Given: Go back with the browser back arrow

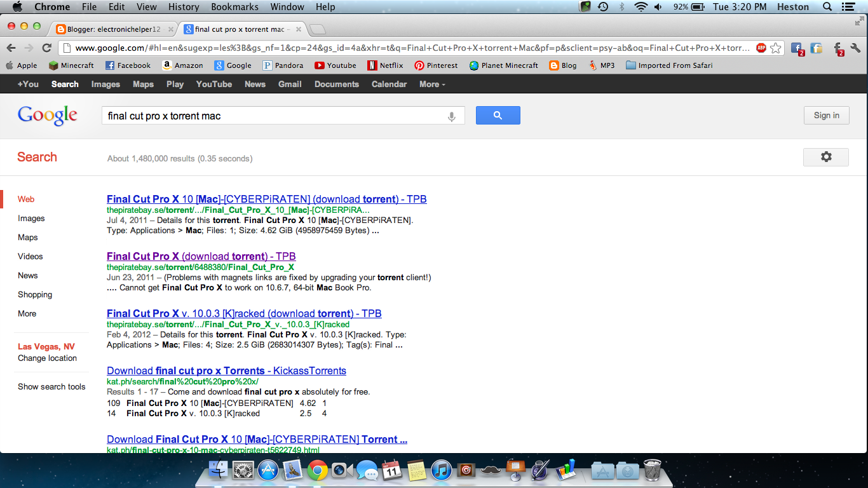Looking at the screenshot, I should click(11, 48).
